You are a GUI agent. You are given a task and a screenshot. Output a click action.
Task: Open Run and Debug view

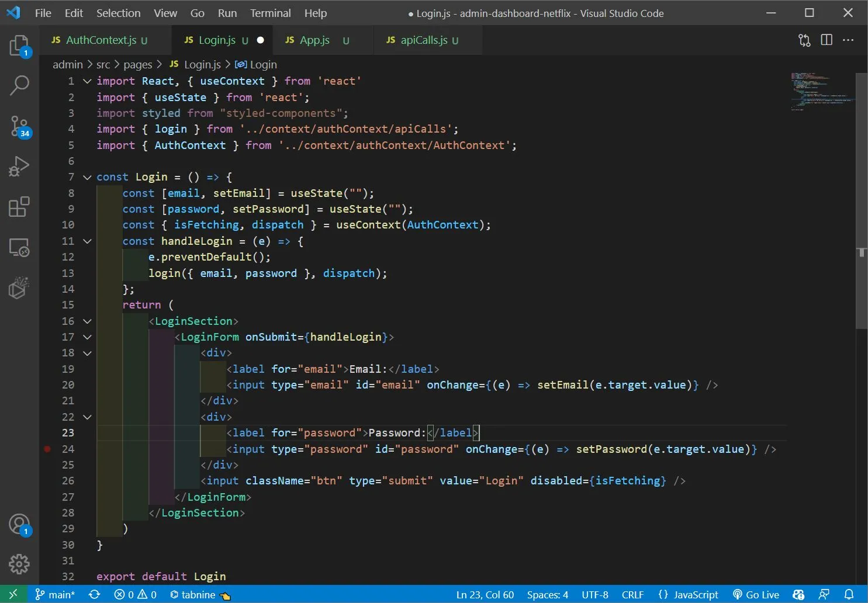pyautogui.click(x=19, y=167)
